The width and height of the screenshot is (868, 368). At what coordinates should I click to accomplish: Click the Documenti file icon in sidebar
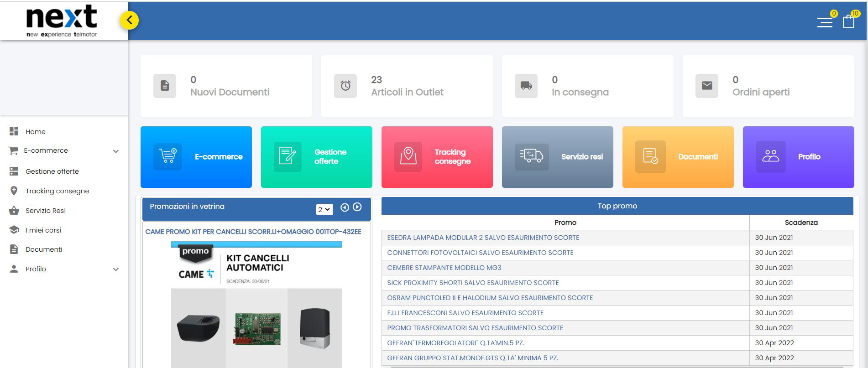click(14, 249)
